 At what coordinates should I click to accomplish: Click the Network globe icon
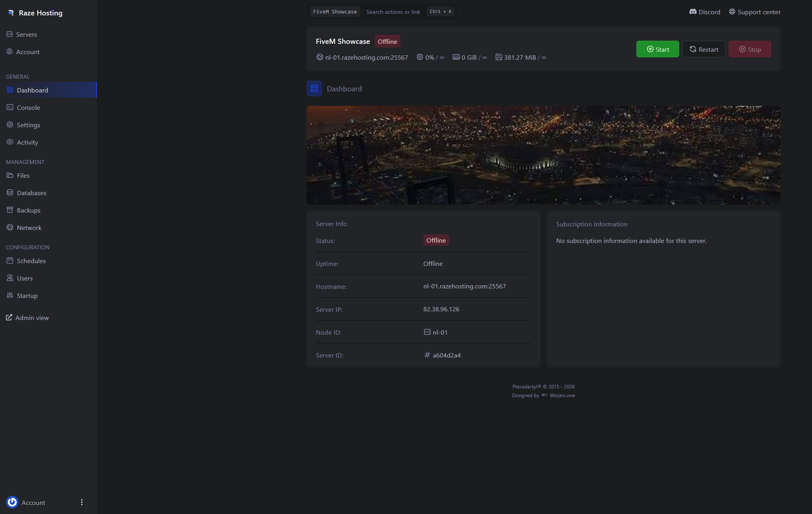(x=10, y=228)
